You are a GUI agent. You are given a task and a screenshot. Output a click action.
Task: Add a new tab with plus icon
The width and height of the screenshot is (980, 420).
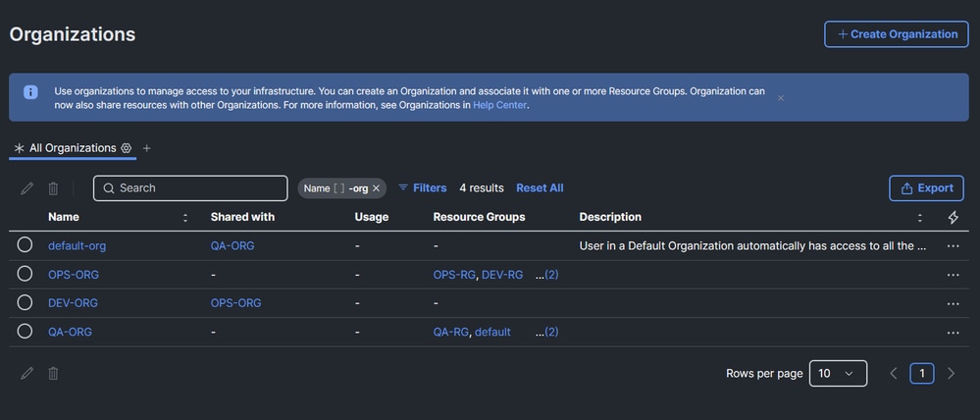(x=147, y=148)
